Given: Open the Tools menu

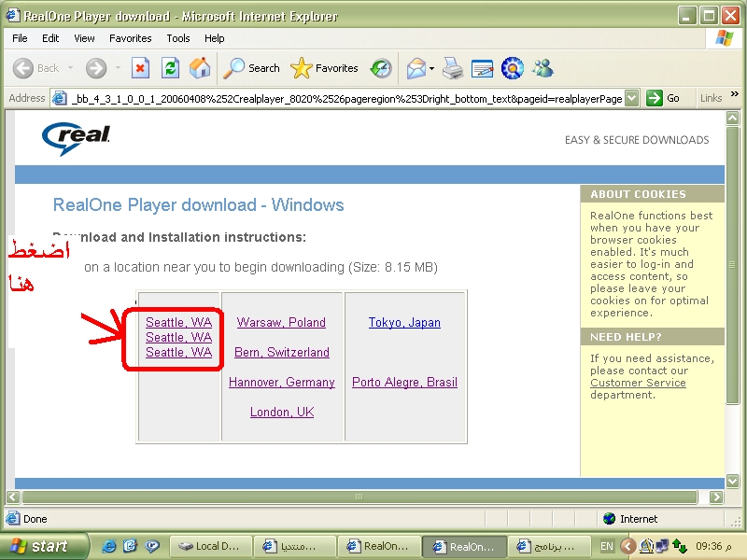Looking at the screenshot, I should (177, 38).
